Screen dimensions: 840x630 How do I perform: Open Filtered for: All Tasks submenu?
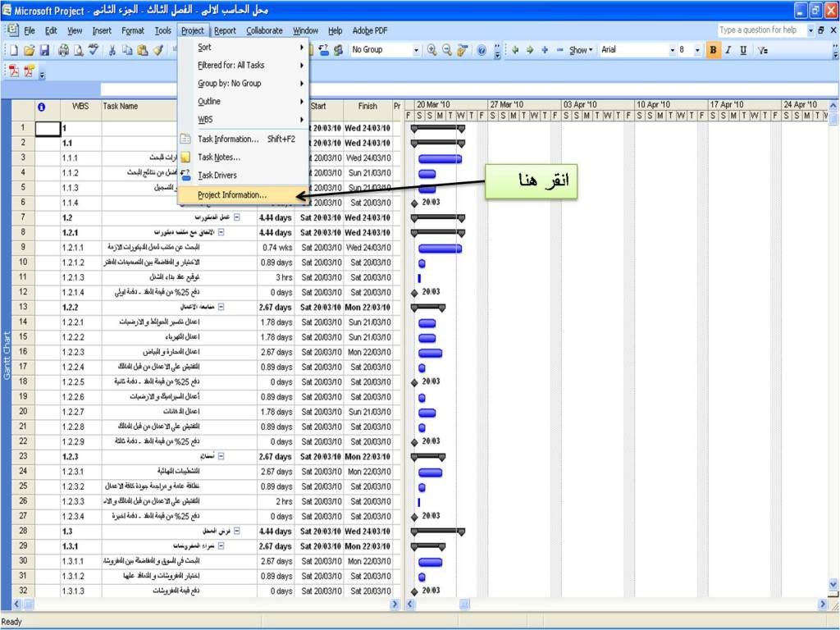244,66
